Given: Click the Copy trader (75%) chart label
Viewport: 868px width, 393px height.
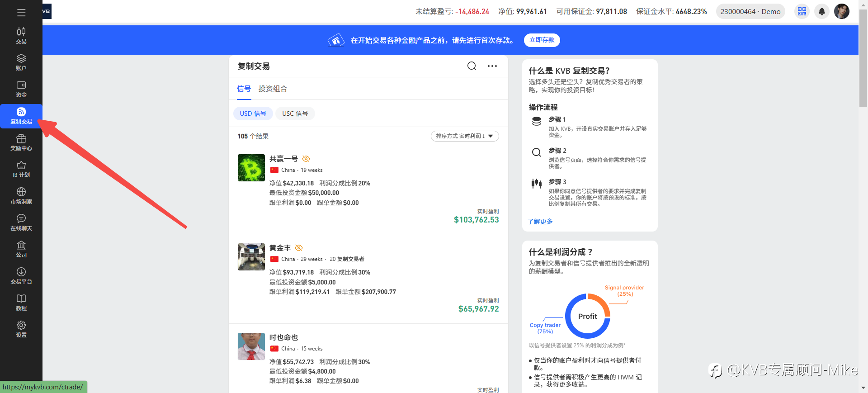Looking at the screenshot, I should point(545,328).
